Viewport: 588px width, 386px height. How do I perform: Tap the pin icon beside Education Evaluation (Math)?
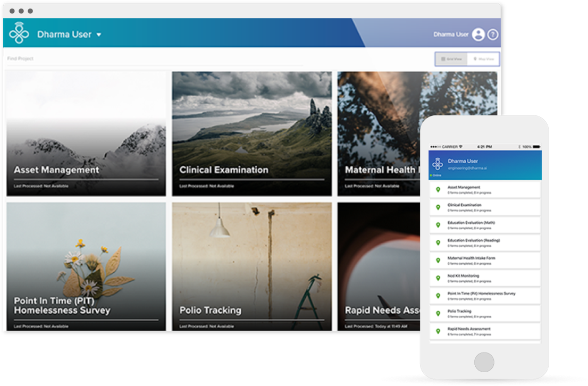tap(438, 225)
